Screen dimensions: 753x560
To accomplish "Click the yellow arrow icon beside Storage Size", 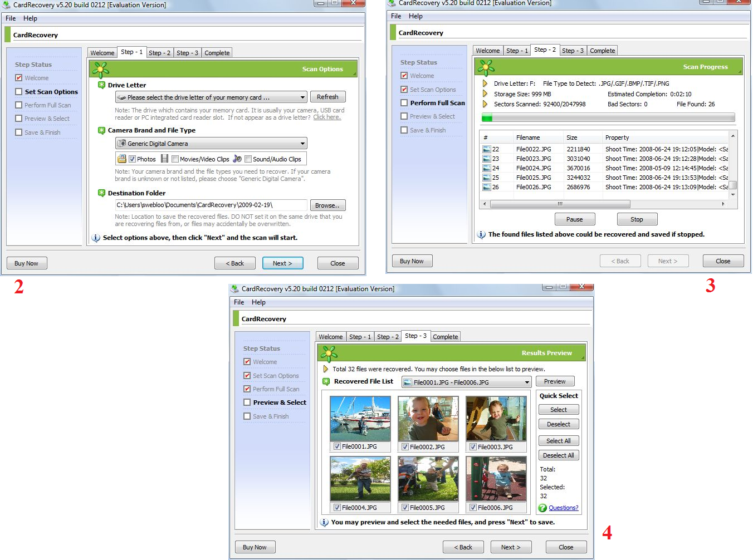I will [x=485, y=94].
